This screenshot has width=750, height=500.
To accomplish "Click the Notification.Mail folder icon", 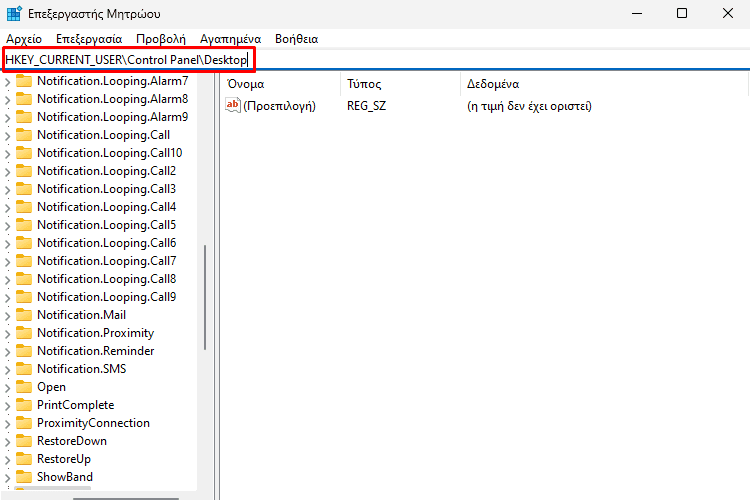I will point(24,314).
